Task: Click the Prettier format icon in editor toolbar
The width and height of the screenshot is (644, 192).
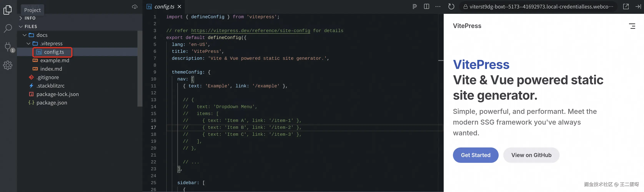Action: 414,7
